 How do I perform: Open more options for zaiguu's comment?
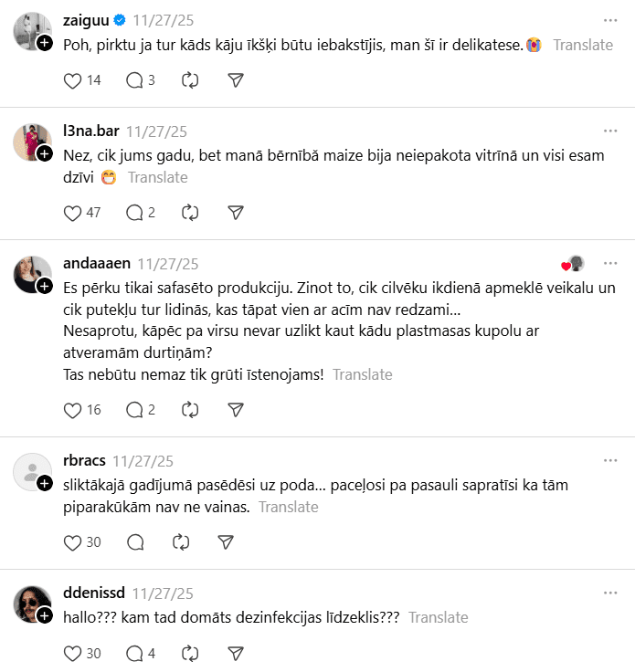(610, 19)
